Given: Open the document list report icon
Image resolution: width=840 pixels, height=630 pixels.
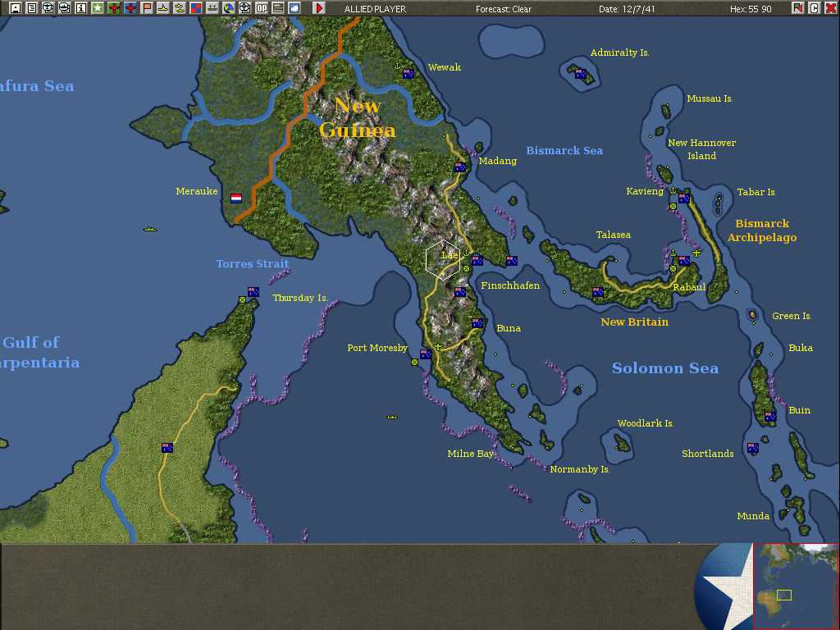Looking at the screenshot, I should point(32,8).
